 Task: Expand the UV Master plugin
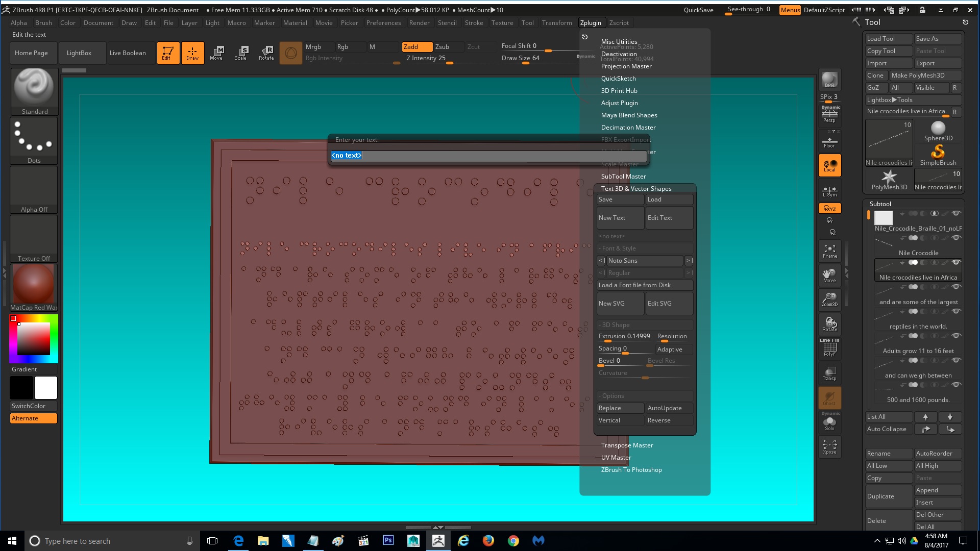click(616, 458)
